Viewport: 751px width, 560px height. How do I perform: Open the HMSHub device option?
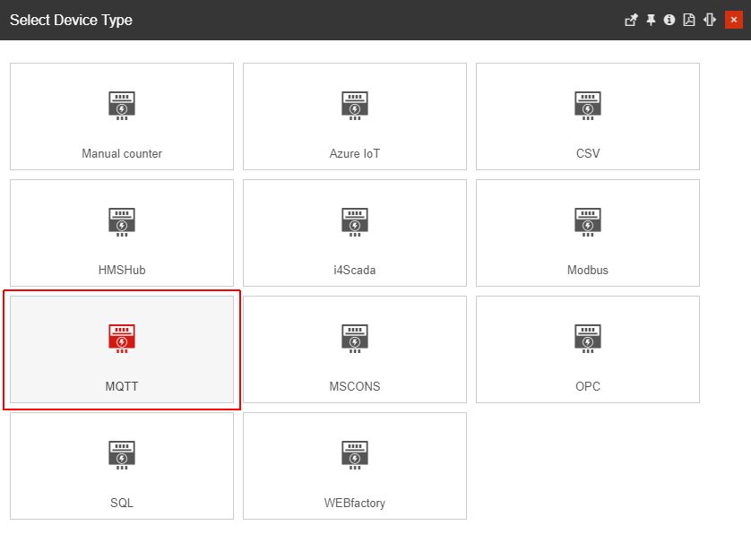pos(121,221)
